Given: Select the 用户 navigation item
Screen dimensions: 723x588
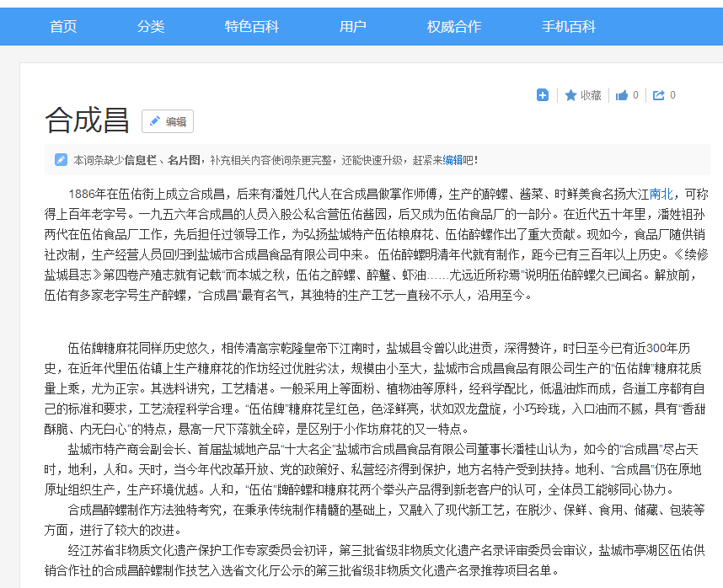Looking at the screenshot, I should (353, 27).
